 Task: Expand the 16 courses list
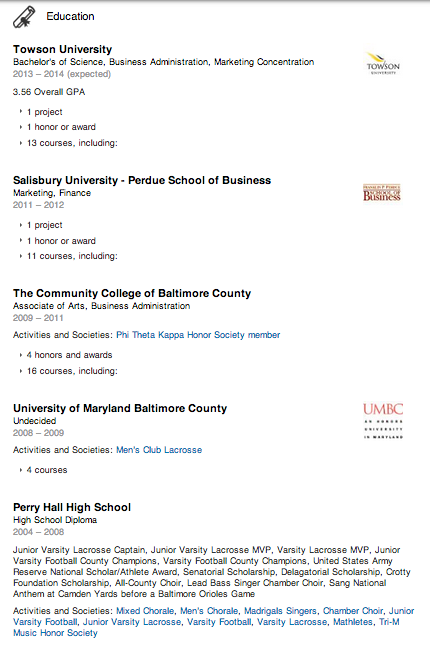[x=68, y=371]
